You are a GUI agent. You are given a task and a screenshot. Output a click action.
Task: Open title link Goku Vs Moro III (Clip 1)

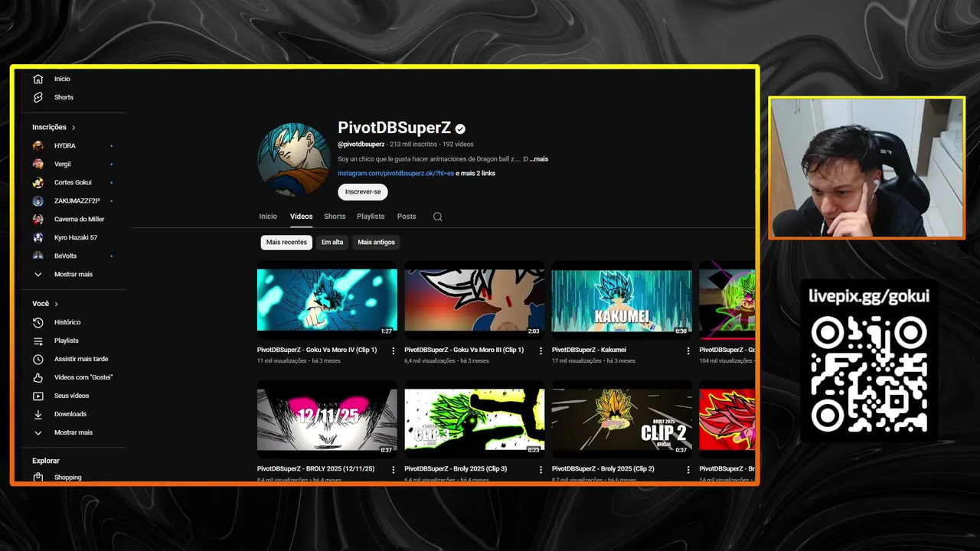[464, 350]
